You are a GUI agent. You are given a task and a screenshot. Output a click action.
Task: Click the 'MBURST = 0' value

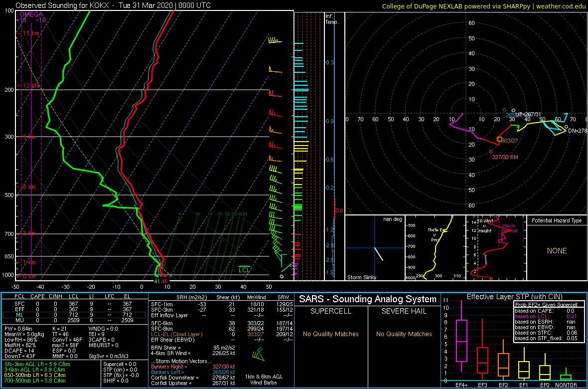pos(104,345)
